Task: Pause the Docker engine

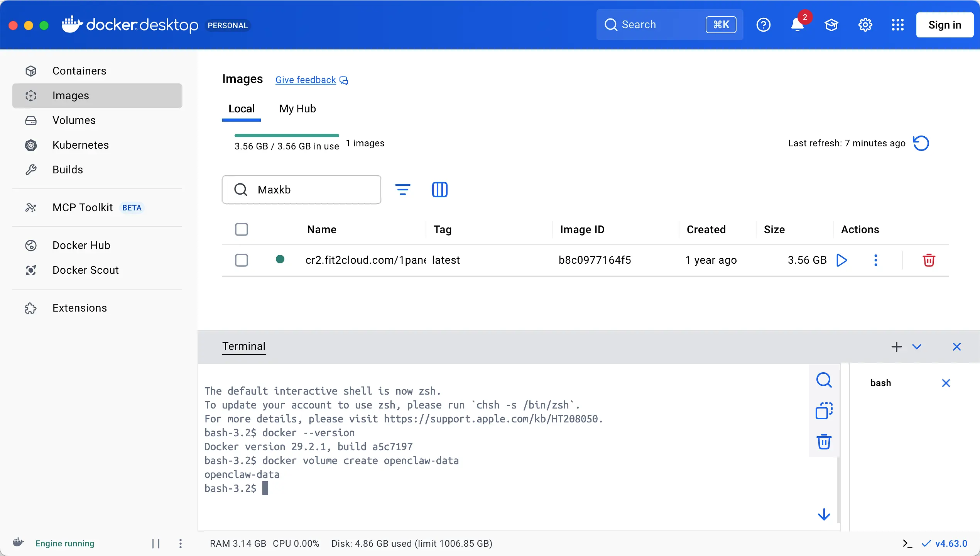Action: [156, 544]
